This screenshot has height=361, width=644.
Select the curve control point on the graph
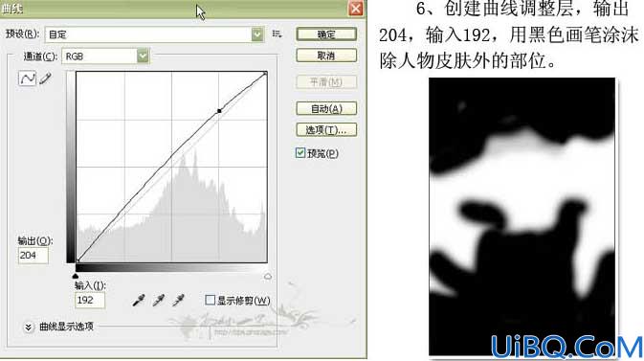pos(219,111)
